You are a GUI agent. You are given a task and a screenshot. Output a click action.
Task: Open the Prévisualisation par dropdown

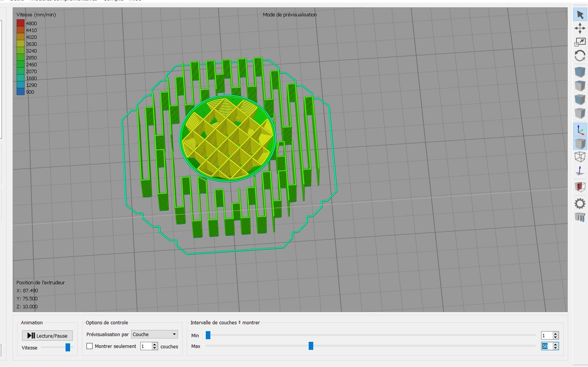point(154,334)
